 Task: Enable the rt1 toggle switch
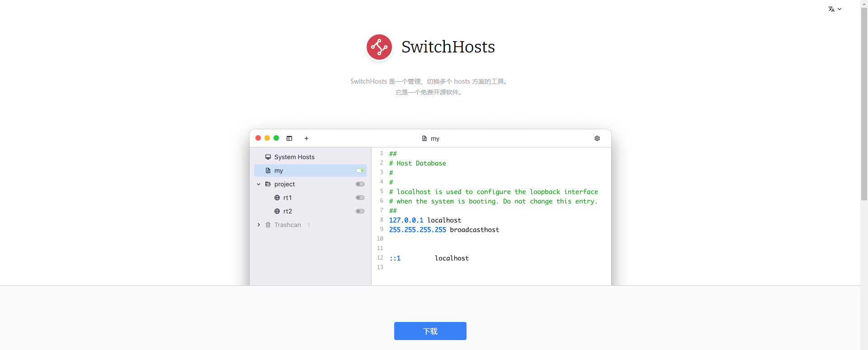click(x=360, y=198)
